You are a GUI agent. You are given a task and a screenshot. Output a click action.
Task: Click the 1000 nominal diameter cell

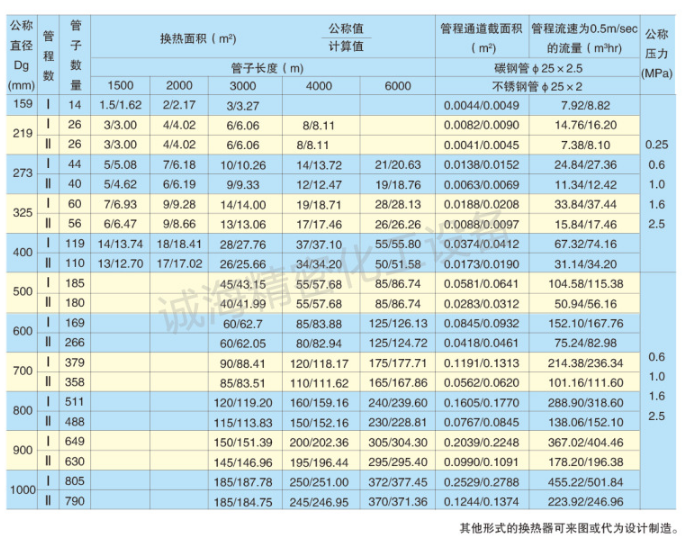[x=22, y=491]
